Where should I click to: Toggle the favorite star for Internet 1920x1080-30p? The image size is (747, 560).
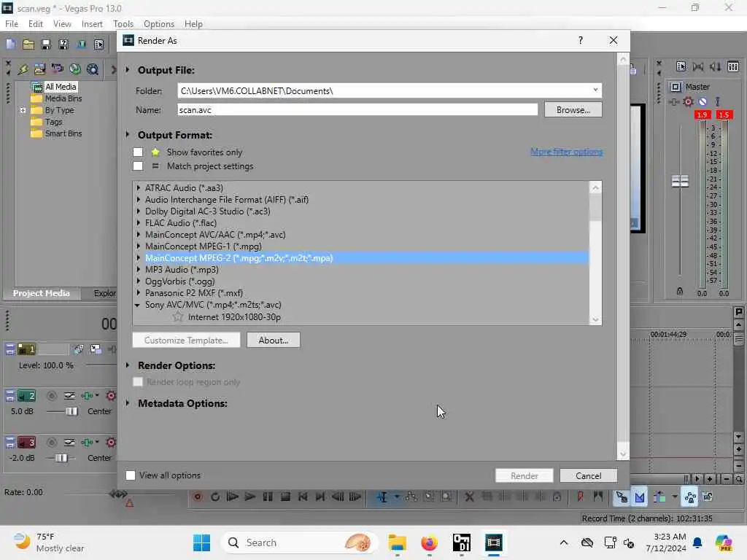coord(178,316)
